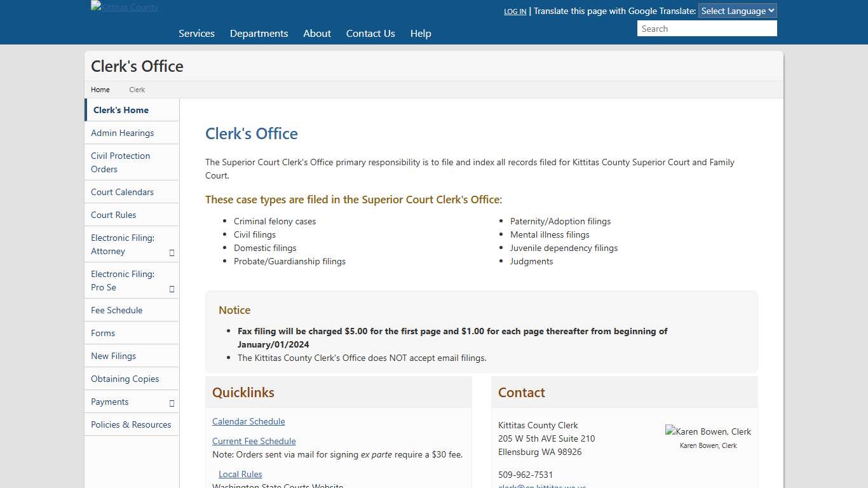Select Admin Hearings in the sidebar

coord(122,133)
